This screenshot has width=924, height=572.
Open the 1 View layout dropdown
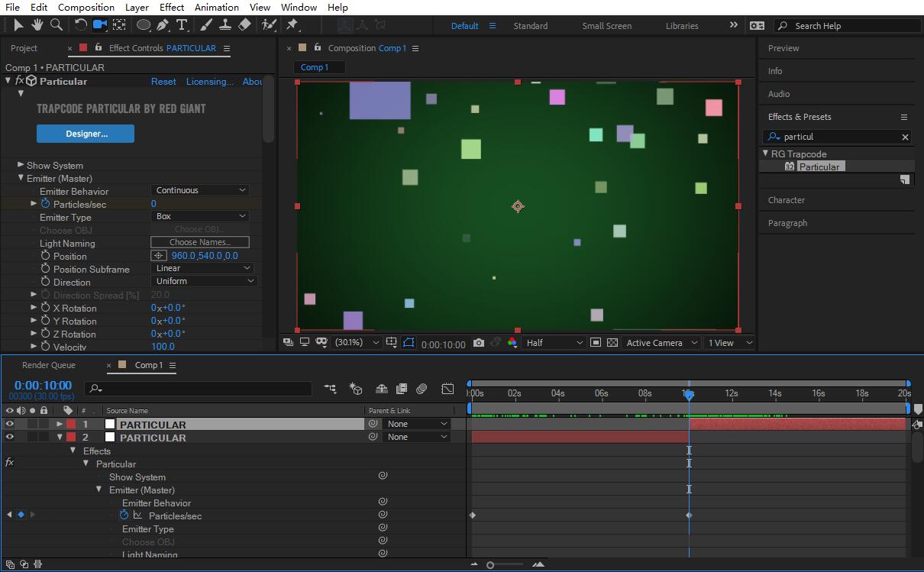tap(730, 343)
